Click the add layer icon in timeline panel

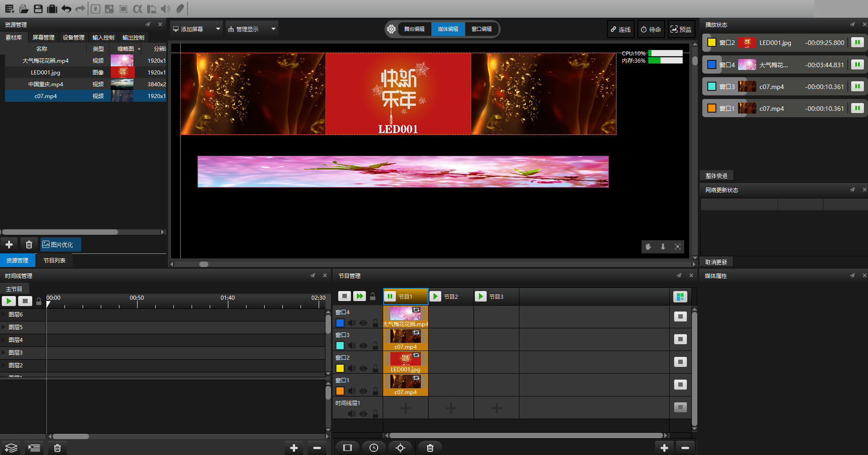tap(11, 448)
